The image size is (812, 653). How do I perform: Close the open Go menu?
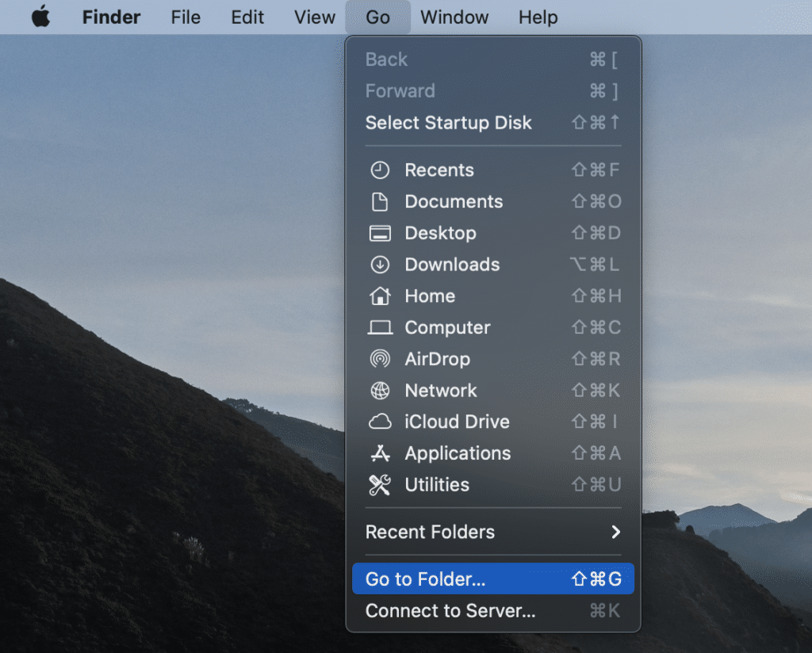pos(378,17)
